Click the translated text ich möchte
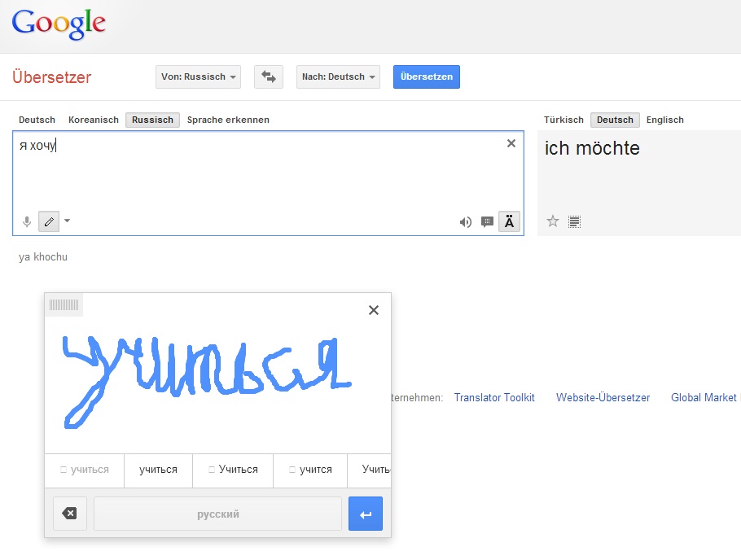 pos(592,148)
